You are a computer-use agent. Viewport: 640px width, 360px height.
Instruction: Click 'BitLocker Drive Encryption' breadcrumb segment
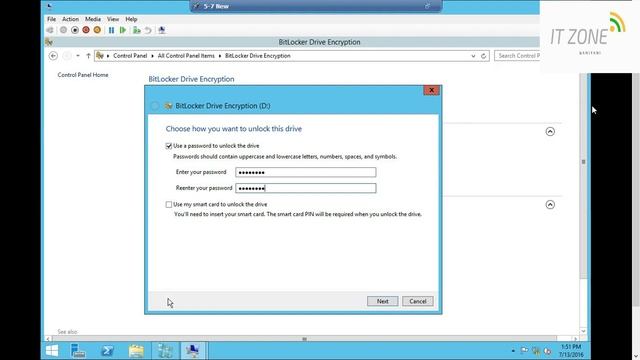click(x=258, y=56)
